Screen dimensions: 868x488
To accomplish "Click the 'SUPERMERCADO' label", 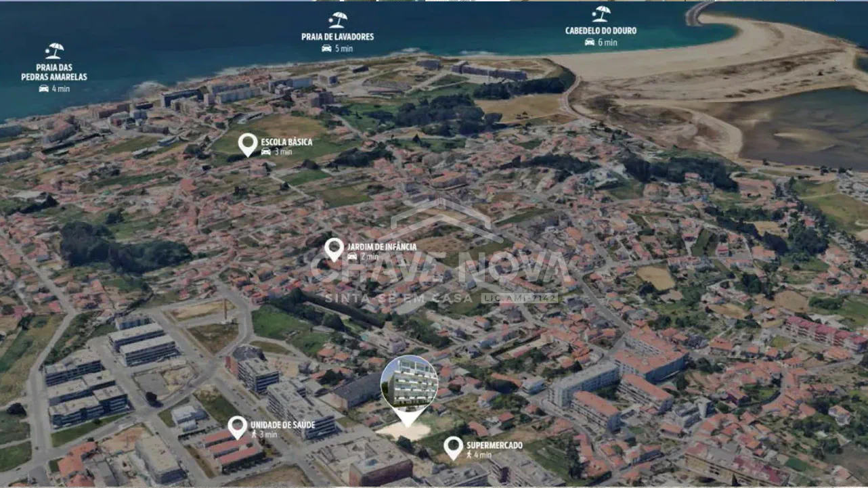I will tap(494, 445).
